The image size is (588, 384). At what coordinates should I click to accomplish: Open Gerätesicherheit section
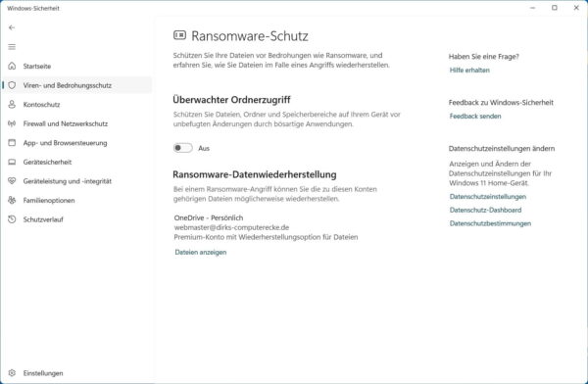pyautogui.click(x=77, y=162)
